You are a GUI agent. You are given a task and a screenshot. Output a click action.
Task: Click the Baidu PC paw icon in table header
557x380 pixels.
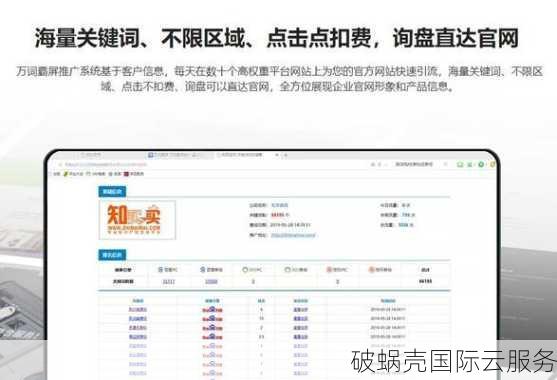tap(161, 270)
